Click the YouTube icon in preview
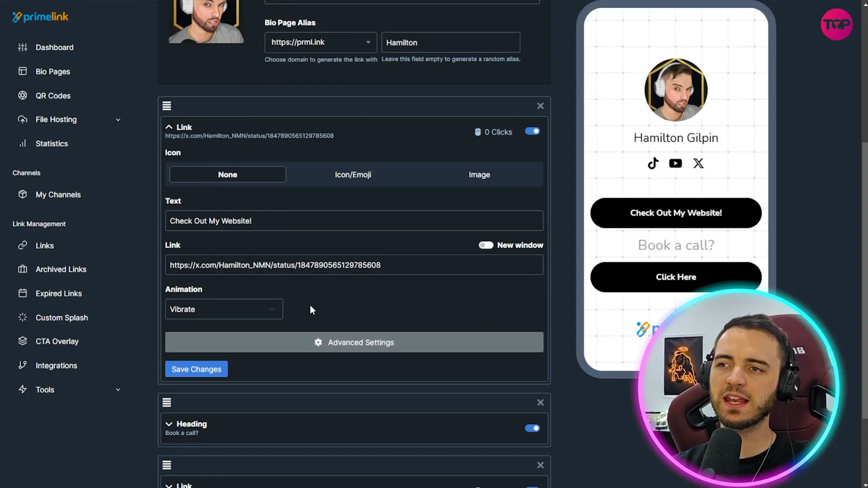The image size is (868, 488). pyautogui.click(x=675, y=163)
